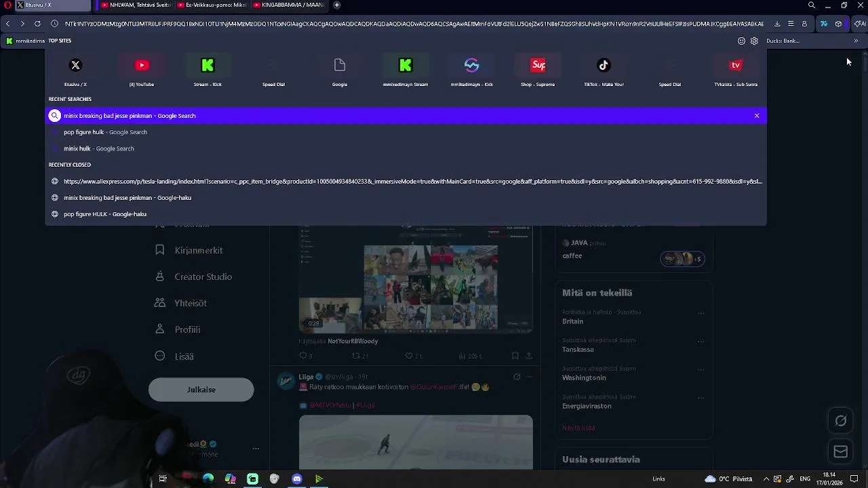Reload the current page

point(37,24)
